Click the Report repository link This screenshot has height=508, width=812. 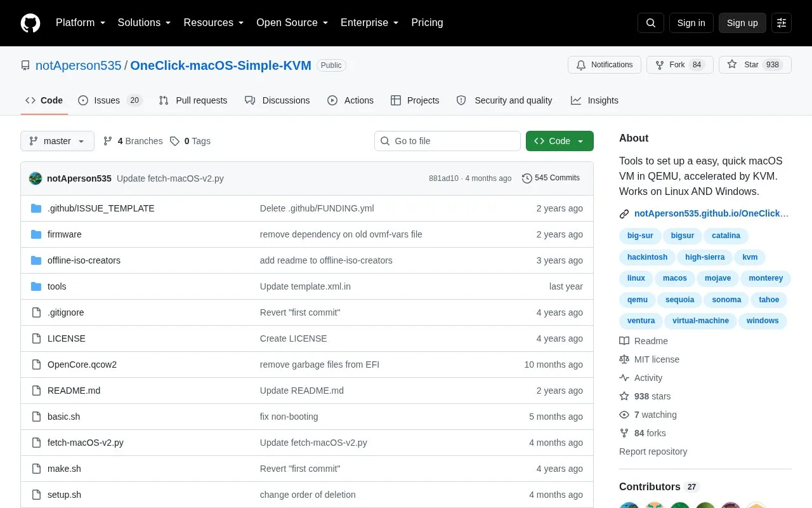(x=653, y=451)
